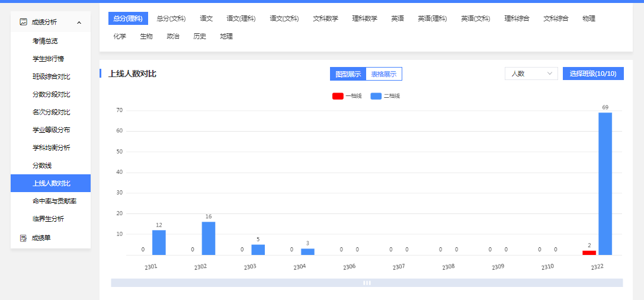Select the 化学 subject tab

coord(120,37)
